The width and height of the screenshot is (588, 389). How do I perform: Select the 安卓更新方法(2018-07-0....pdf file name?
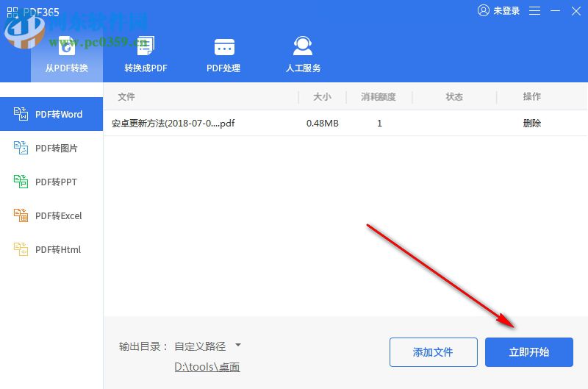[173, 123]
